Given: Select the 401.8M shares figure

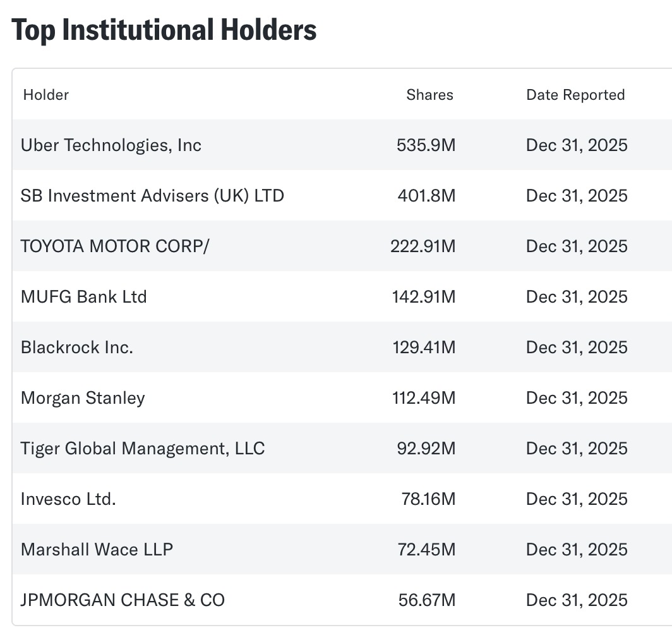Looking at the screenshot, I should tap(426, 196).
